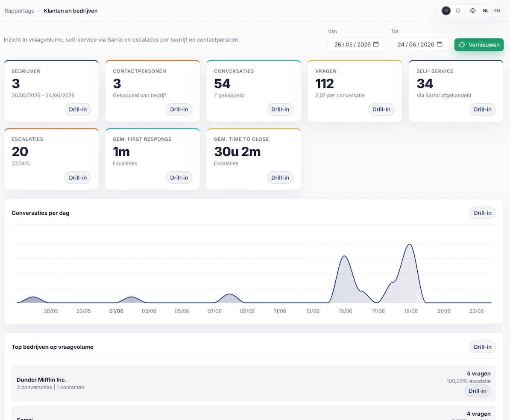This screenshot has width=510, height=420.
Task: Click the 28/05 axis label
Action: point(51,311)
